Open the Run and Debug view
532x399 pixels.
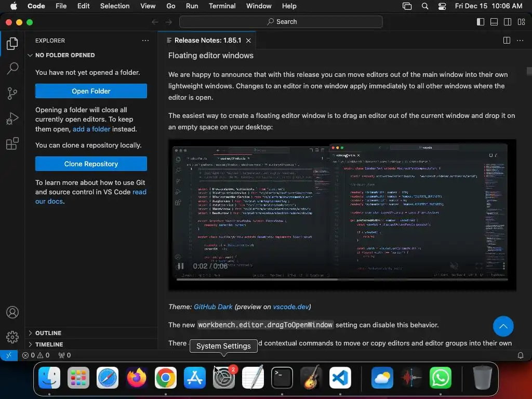point(12,118)
